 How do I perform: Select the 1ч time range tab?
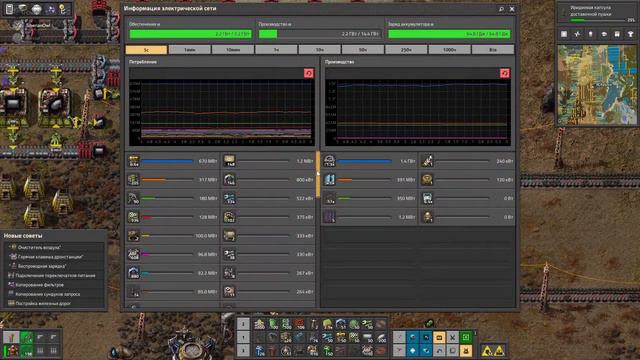tap(276, 50)
